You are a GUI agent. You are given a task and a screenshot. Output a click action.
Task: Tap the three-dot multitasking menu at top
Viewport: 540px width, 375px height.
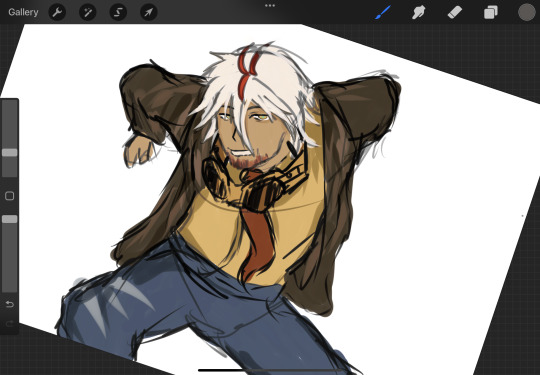coord(270,6)
